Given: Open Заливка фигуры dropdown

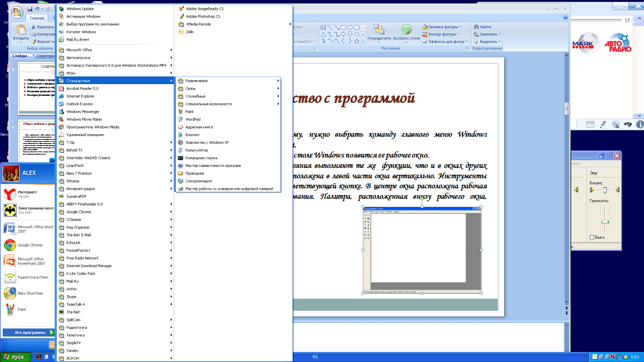Looking at the screenshot, I should pyautogui.click(x=442, y=27).
